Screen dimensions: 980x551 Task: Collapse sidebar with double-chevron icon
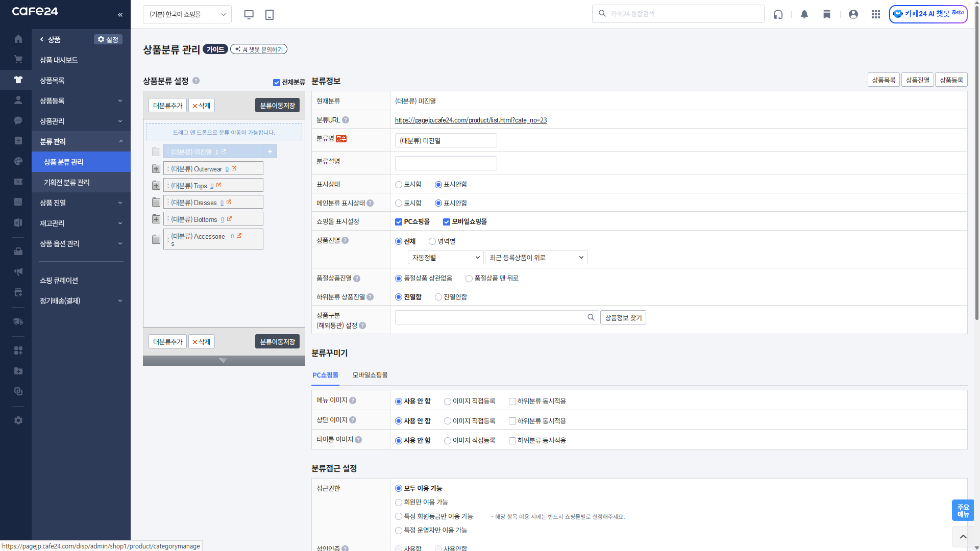120,14
